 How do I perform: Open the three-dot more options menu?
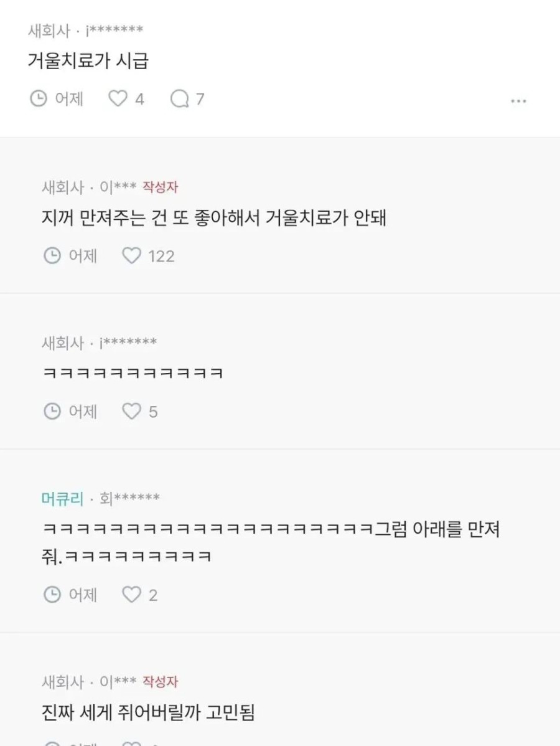[x=518, y=101]
